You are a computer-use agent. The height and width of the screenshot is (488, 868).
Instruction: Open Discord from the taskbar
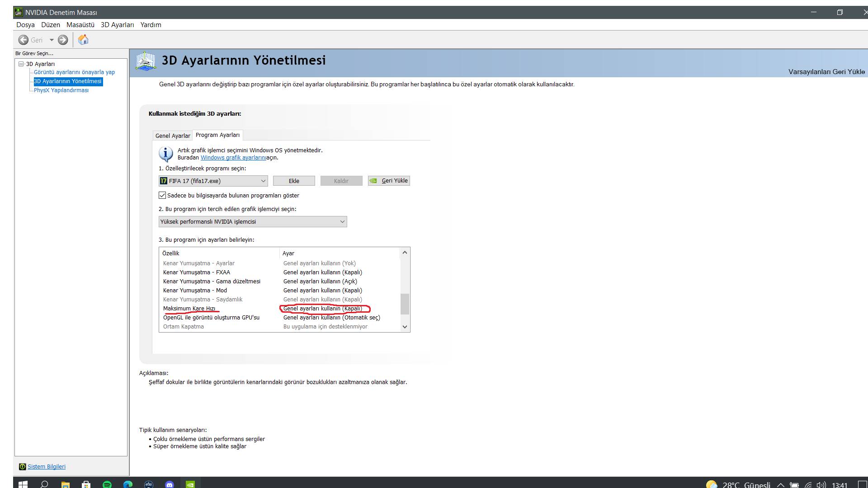tap(170, 484)
